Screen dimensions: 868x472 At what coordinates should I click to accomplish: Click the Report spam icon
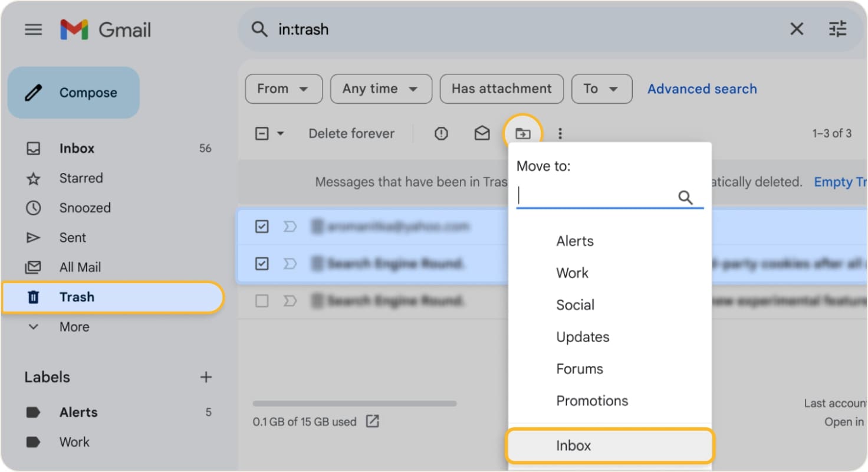441,134
